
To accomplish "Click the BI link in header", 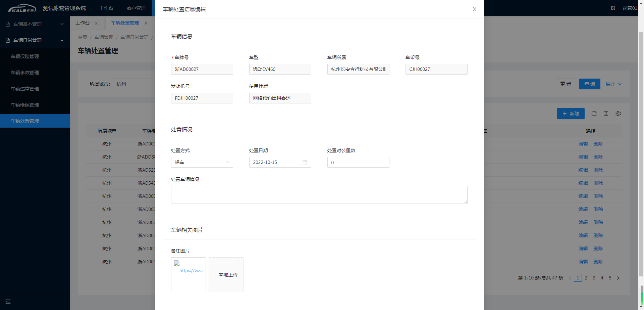I will coord(613,8).
